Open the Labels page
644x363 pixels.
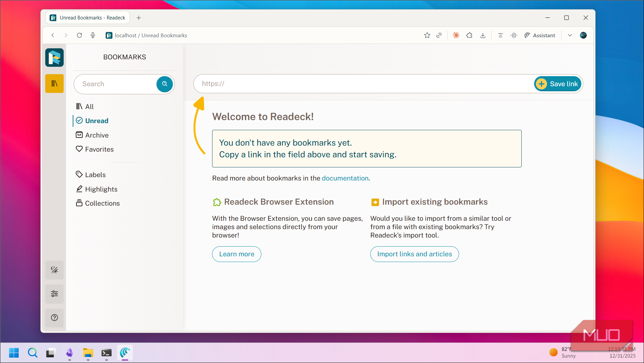[x=91, y=175]
